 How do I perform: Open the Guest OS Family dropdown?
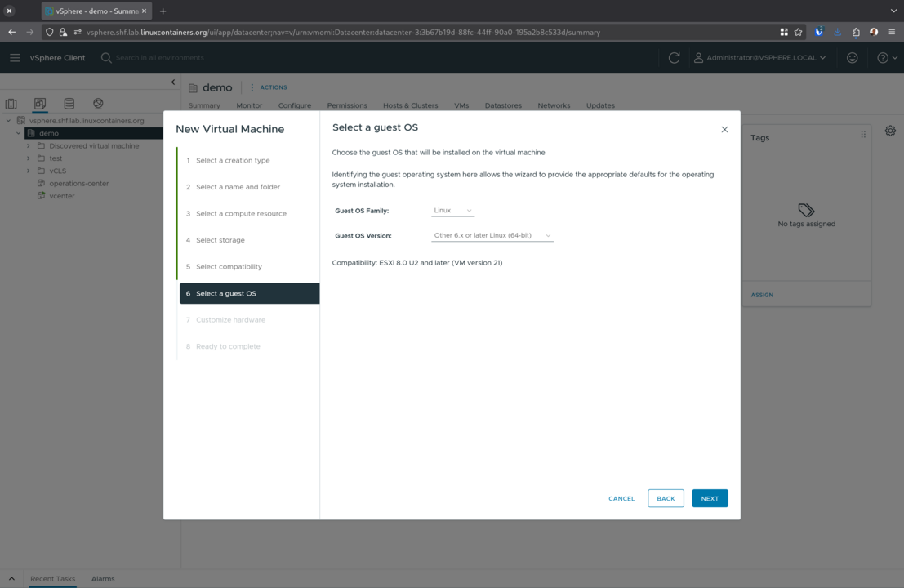[x=452, y=211]
